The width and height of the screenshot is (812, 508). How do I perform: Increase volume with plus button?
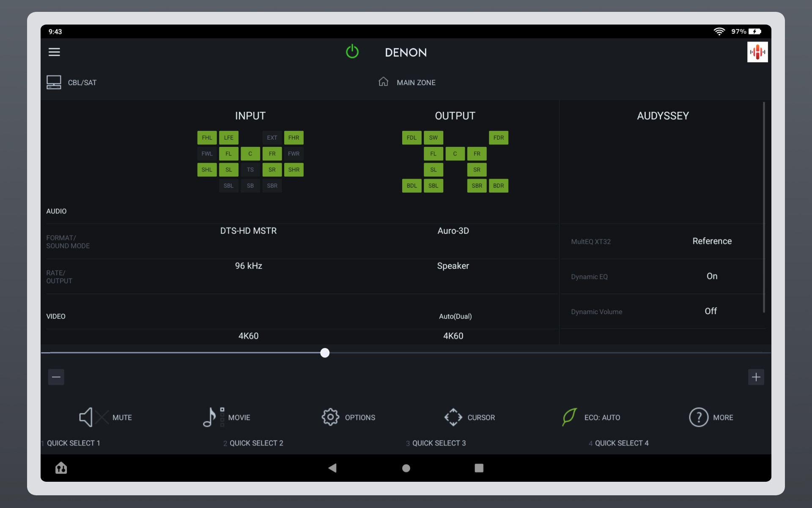pyautogui.click(x=756, y=377)
